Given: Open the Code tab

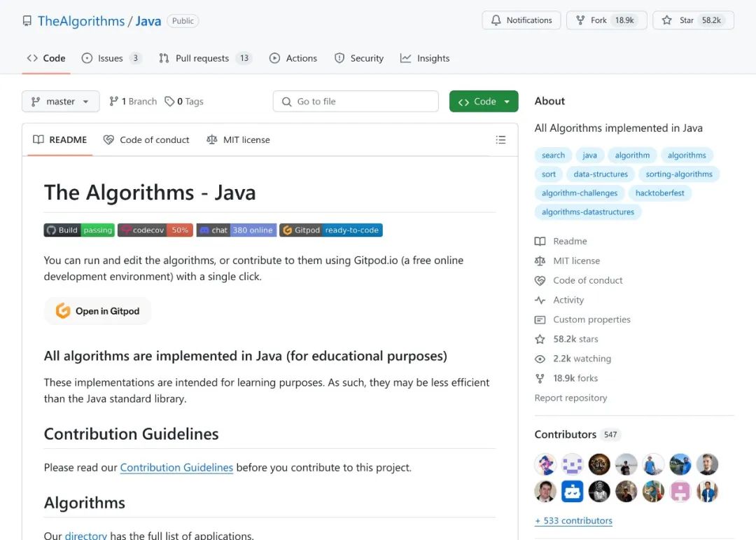Looking at the screenshot, I should 46,58.
